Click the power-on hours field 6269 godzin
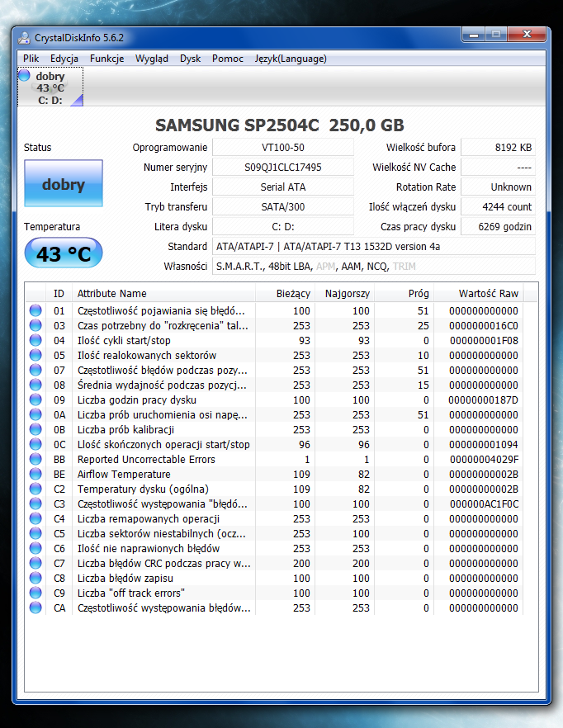 coord(498,226)
